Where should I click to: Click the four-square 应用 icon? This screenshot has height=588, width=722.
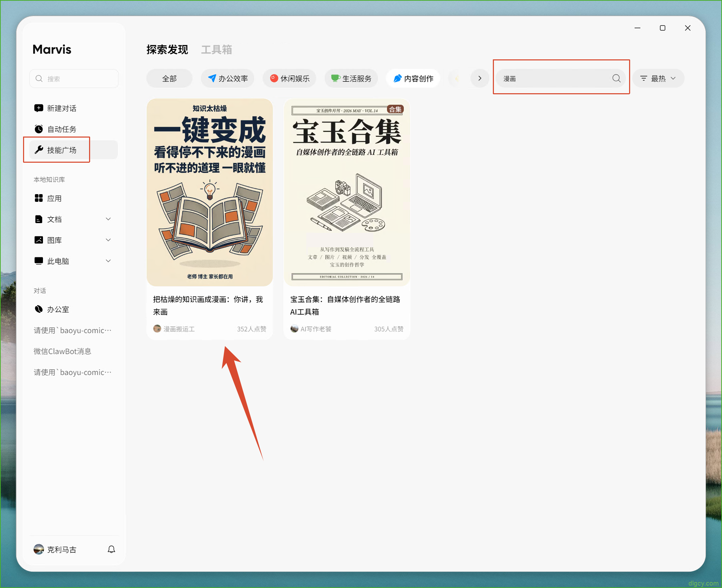click(39, 198)
